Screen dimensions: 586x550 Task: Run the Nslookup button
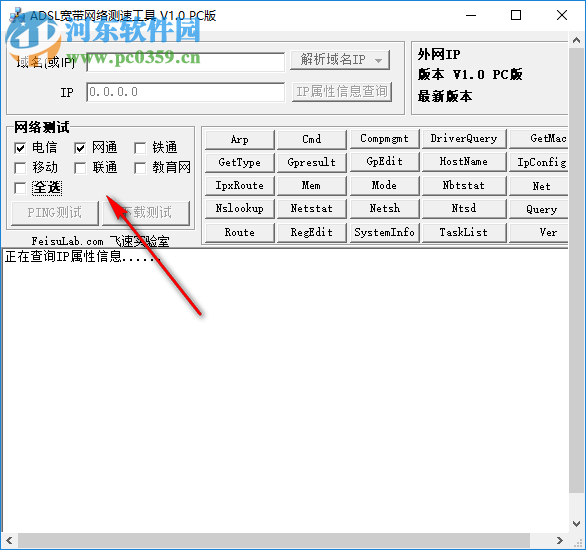pyautogui.click(x=240, y=208)
